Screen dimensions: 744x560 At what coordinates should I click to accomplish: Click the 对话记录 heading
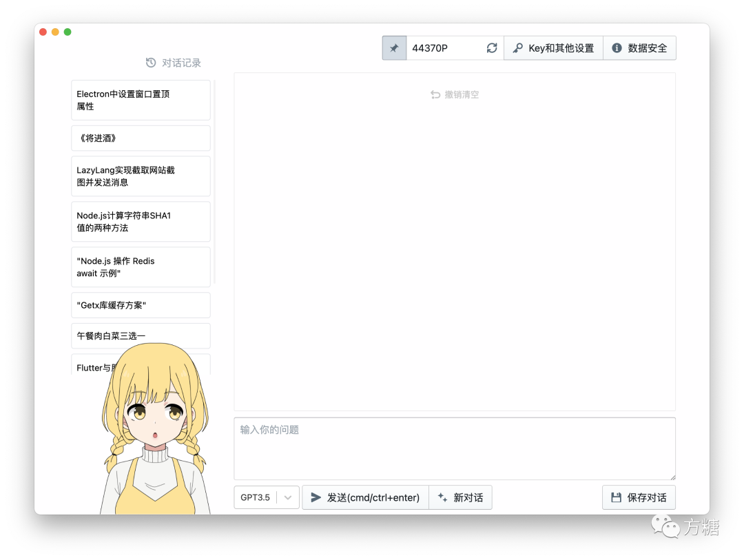point(181,63)
